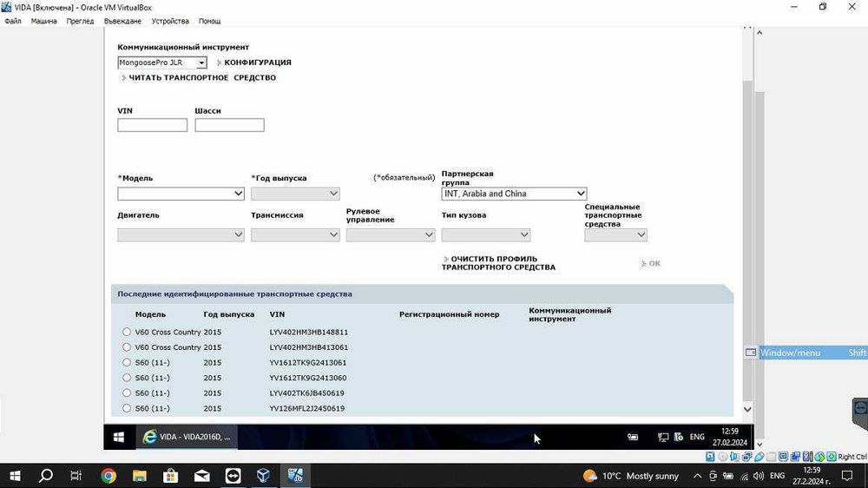Click the VirtualBox audio status icon
The height and width of the screenshot is (488, 868).
[734, 457]
